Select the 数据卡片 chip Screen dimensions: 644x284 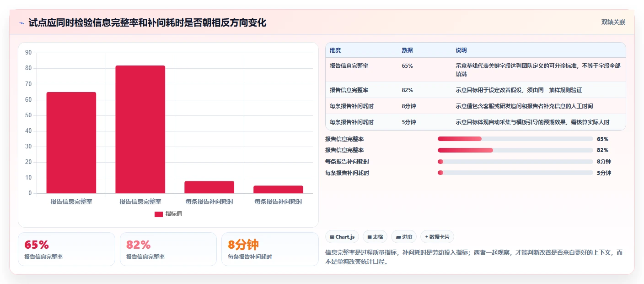(x=437, y=237)
